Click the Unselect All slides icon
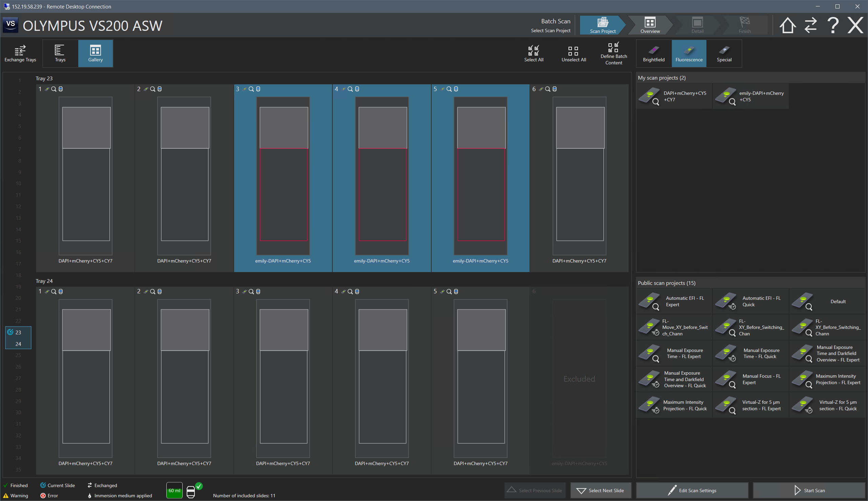This screenshot has height=501, width=868. [x=574, y=53]
